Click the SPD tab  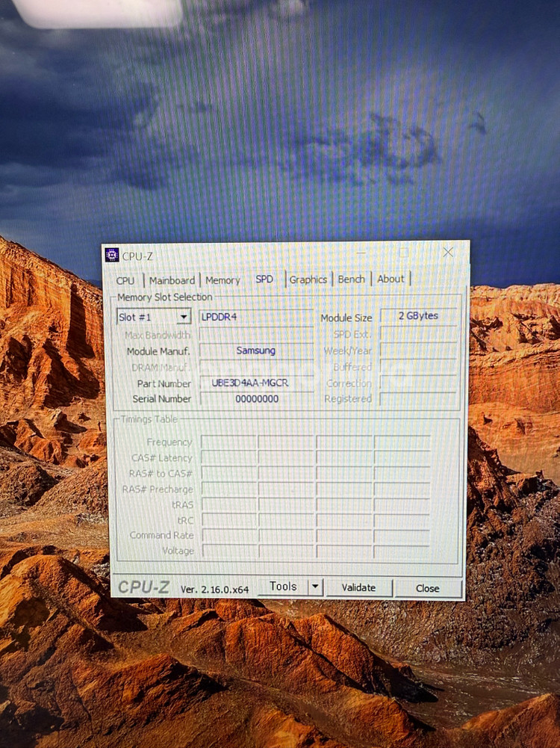coord(264,279)
